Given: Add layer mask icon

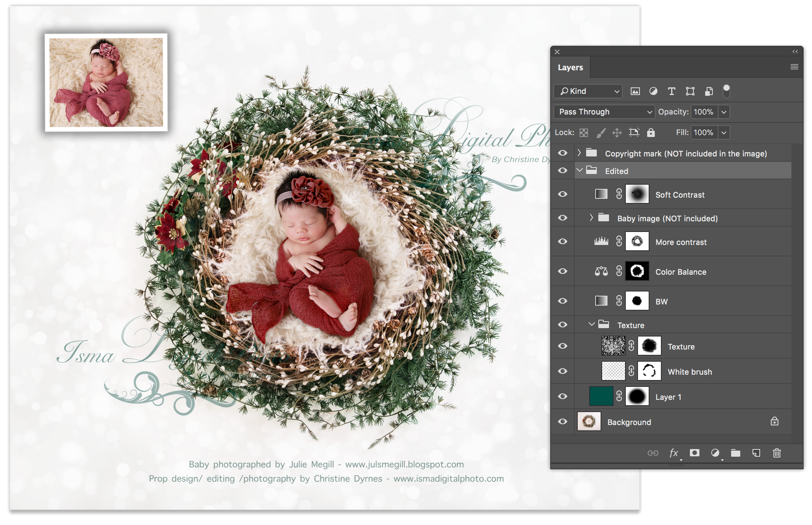Looking at the screenshot, I should 694,453.
